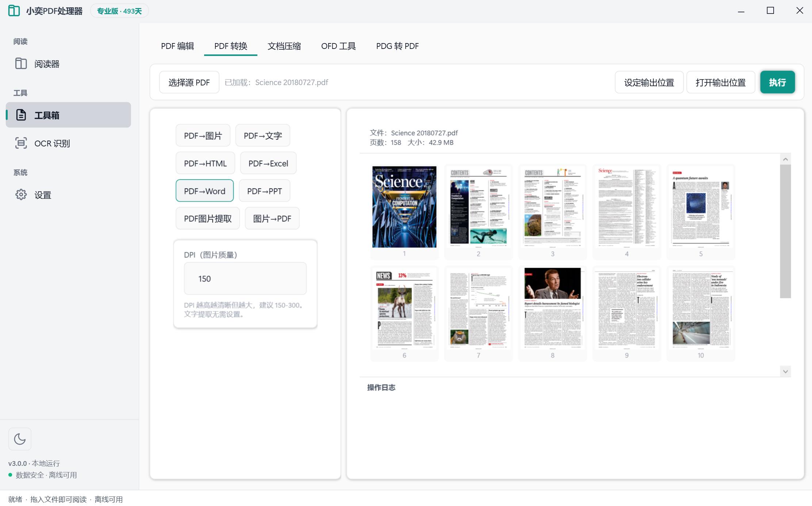
Task: Switch to the PDF 转换 tab
Action: 231,46
